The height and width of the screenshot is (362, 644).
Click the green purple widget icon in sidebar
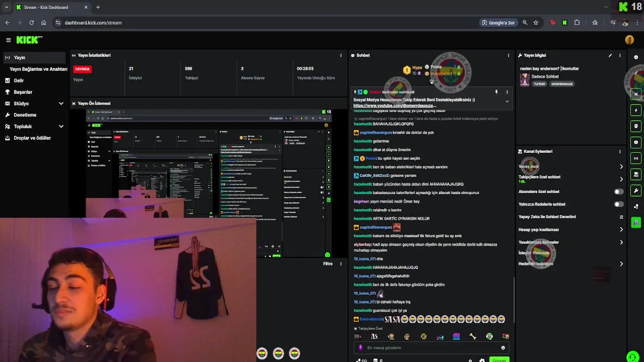(636, 222)
